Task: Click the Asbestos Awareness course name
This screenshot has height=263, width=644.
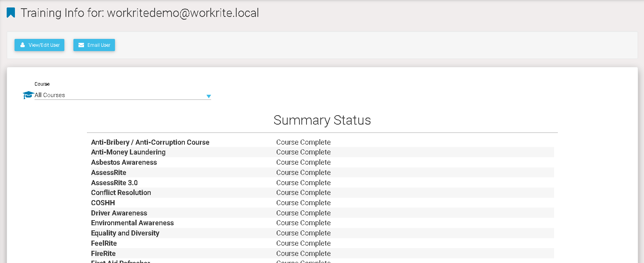Action: coord(124,162)
